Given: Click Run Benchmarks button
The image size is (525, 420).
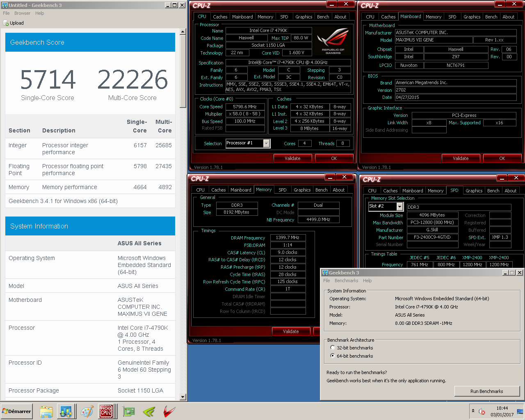Looking at the screenshot, I should point(487,391).
